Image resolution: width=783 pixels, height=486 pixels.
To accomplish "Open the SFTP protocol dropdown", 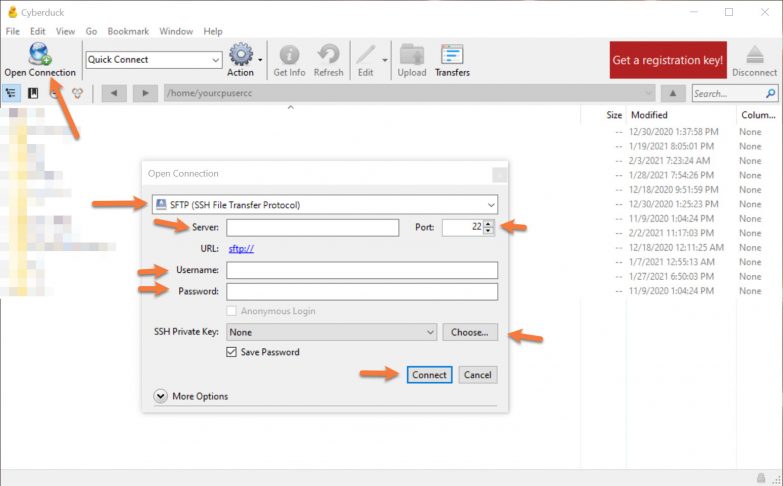I will coord(324,204).
